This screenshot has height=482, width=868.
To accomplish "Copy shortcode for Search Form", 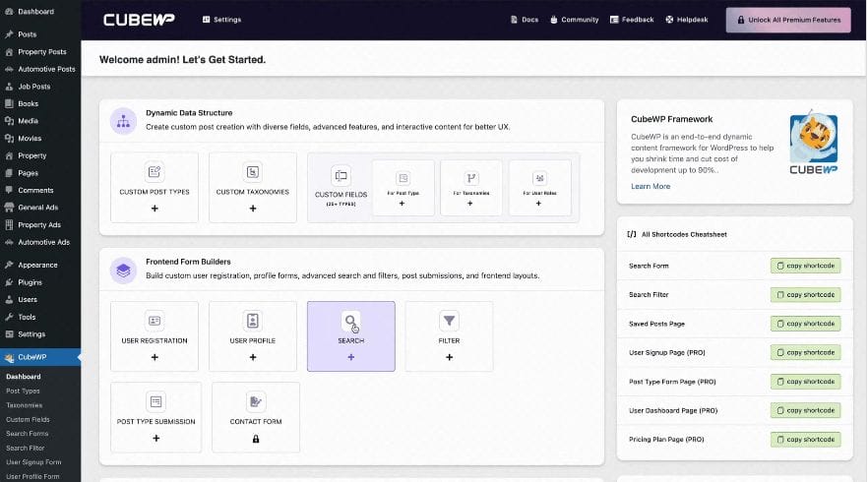I will pos(805,266).
